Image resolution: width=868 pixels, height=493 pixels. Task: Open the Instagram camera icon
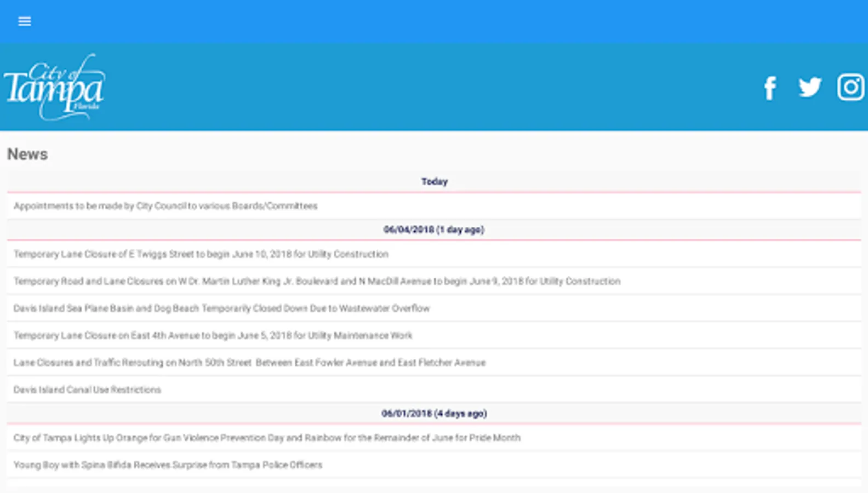pyautogui.click(x=850, y=87)
